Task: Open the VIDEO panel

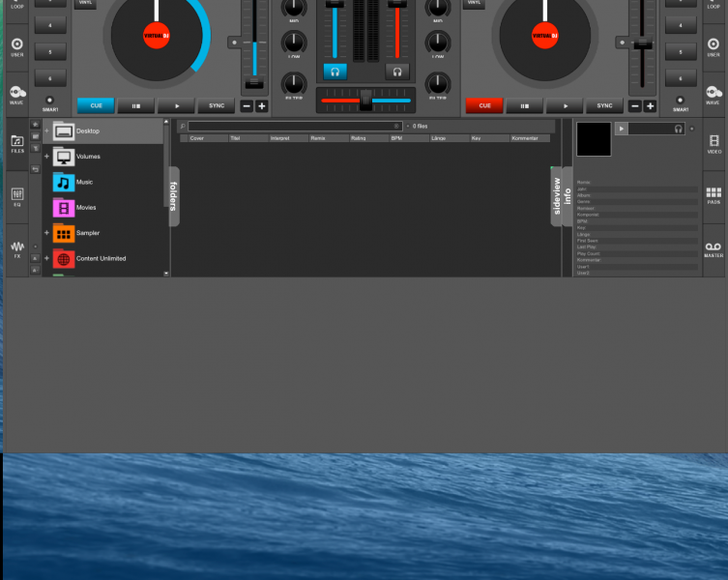Action: click(714, 144)
